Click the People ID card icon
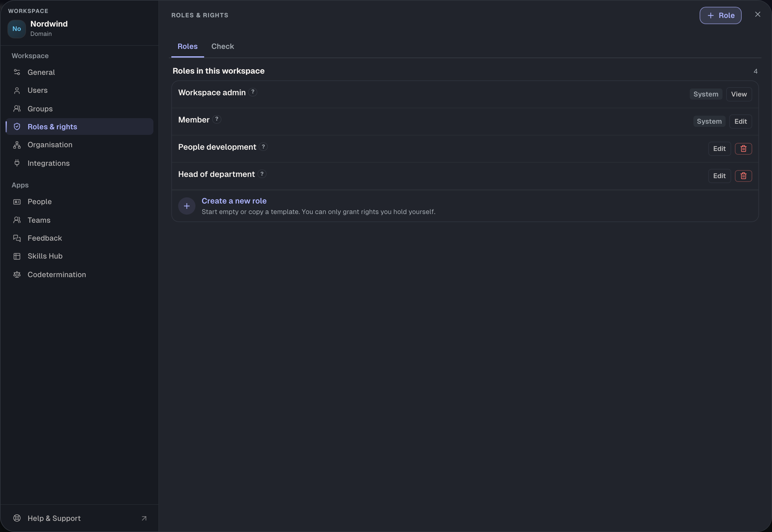The image size is (772, 532). [x=17, y=202]
